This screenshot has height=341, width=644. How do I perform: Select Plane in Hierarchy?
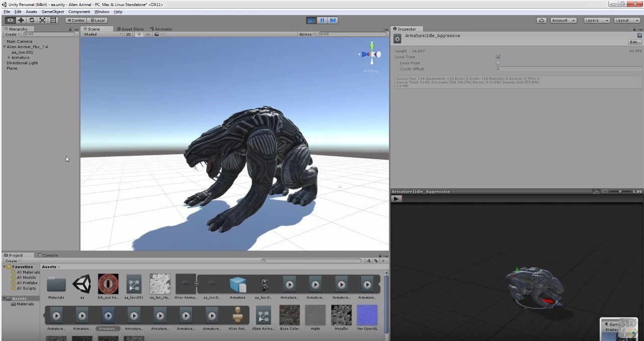12,68
